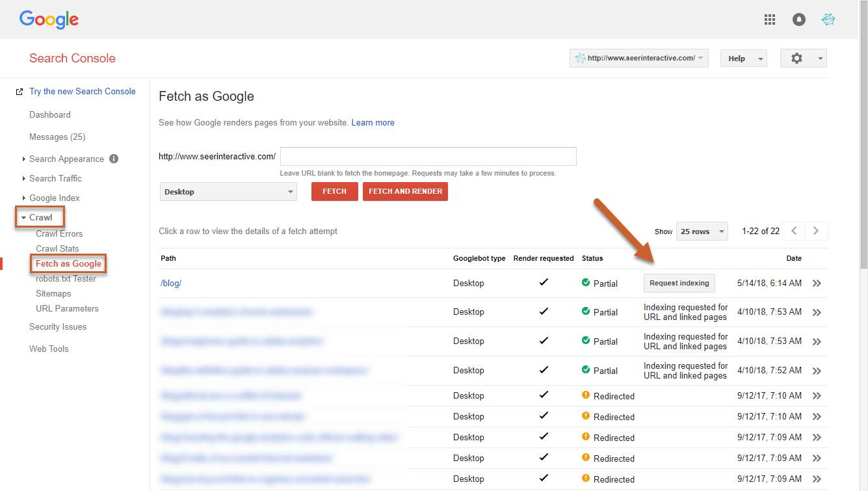Click the previous page pagination arrow
The height and width of the screenshot is (491, 868).
(x=794, y=231)
